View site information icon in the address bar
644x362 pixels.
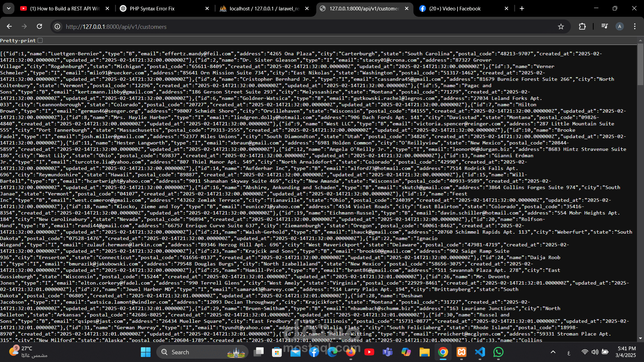(x=58, y=26)
